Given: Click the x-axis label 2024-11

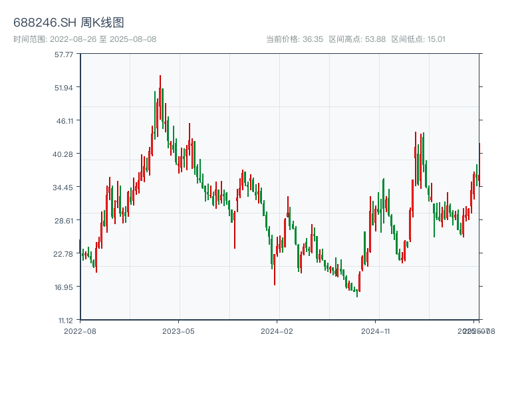Looking at the screenshot, I should pos(375,331).
